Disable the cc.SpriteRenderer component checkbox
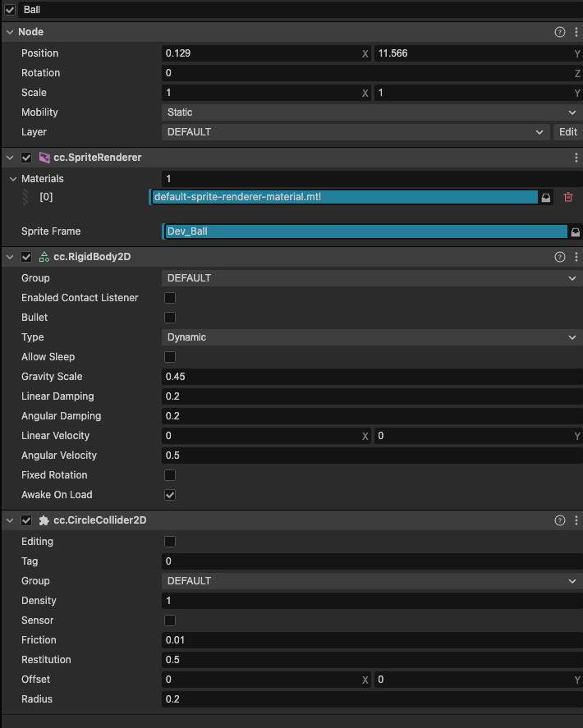Image resolution: width=583 pixels, height=728 pixels. (x=26, y=158)
